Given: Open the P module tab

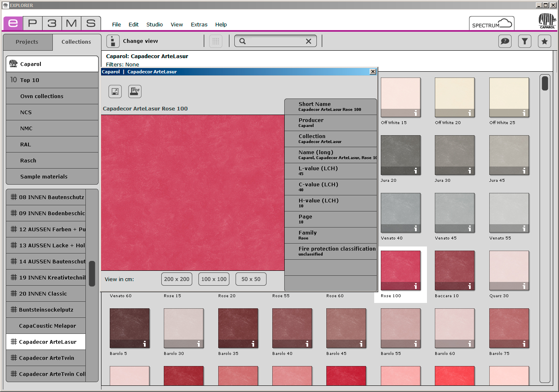Looking at the screenshot, I should (x=33, y=23).
